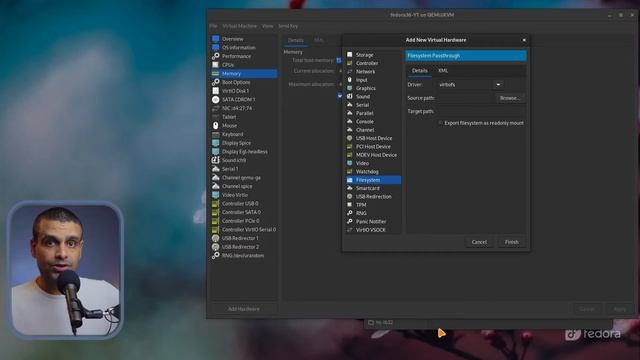Choose the Sound device icon
The width and height of the screenshot is (640, 360).
(x=350, y=96)
